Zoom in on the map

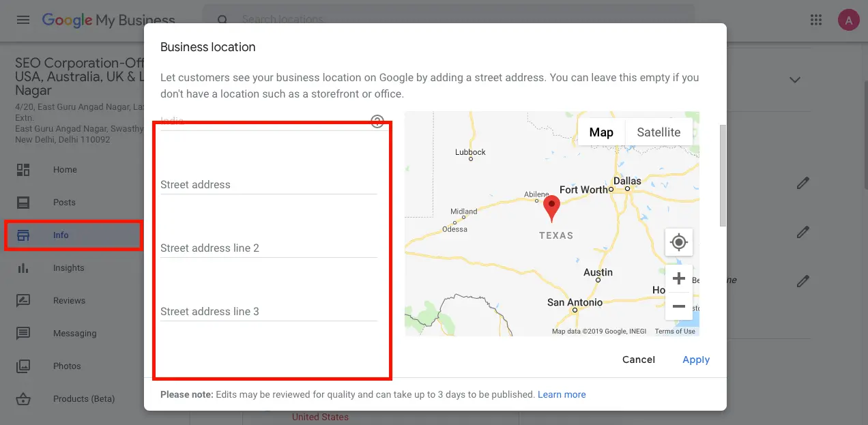(x=679, y=278)
